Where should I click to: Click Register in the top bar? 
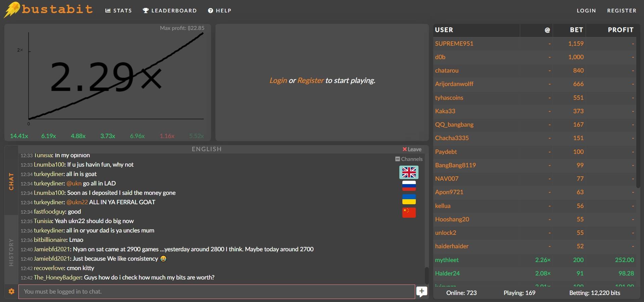622,11
